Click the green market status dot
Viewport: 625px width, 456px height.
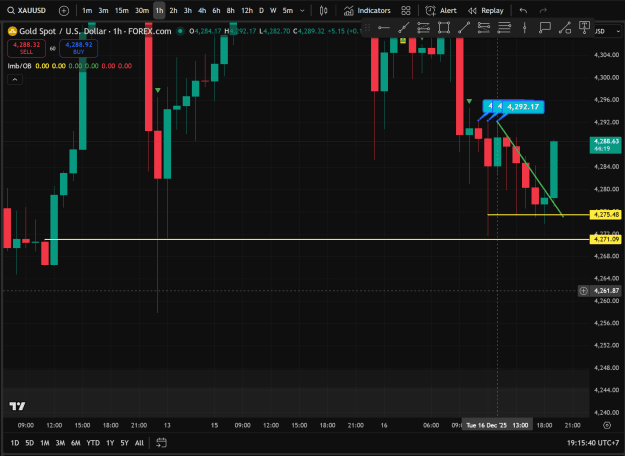[180, 31]
